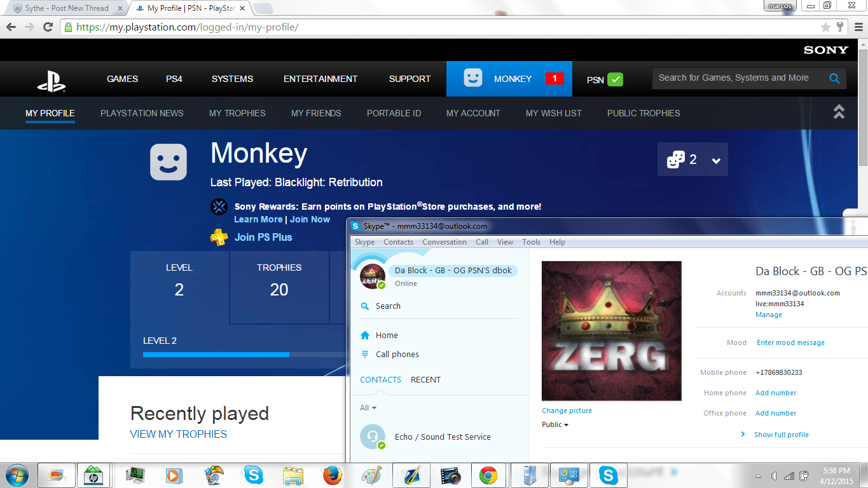The width and height of the screenshot is (868, 488).
Task: Click the large Monkey profile avatar
Action: tap(169, 161)
